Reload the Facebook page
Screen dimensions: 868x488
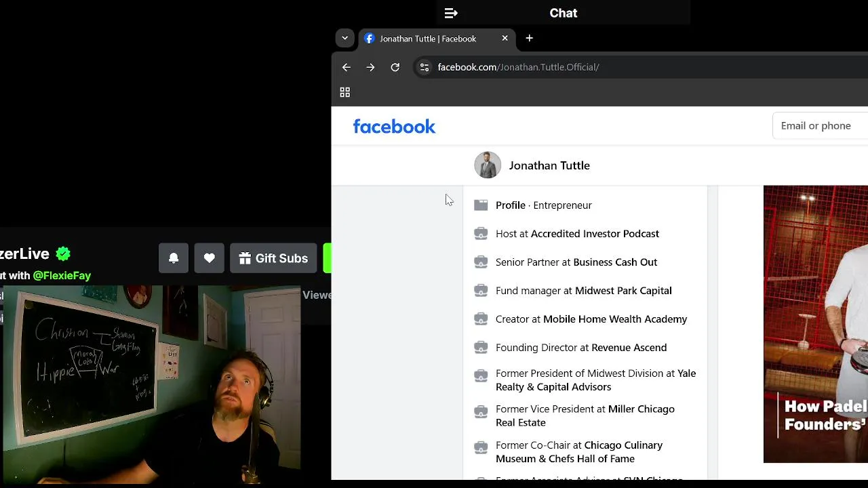pyautogui.click(x=395, y=67)
